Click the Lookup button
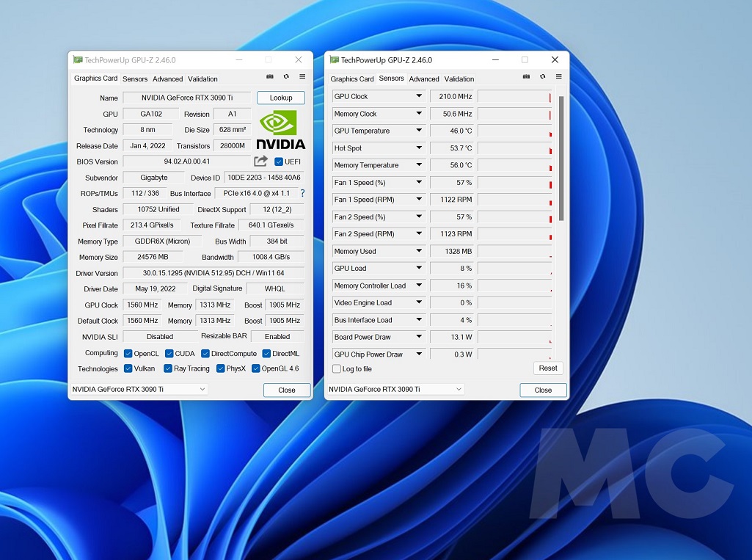Screen dimensions: 752x560 [x=281, y=98]
